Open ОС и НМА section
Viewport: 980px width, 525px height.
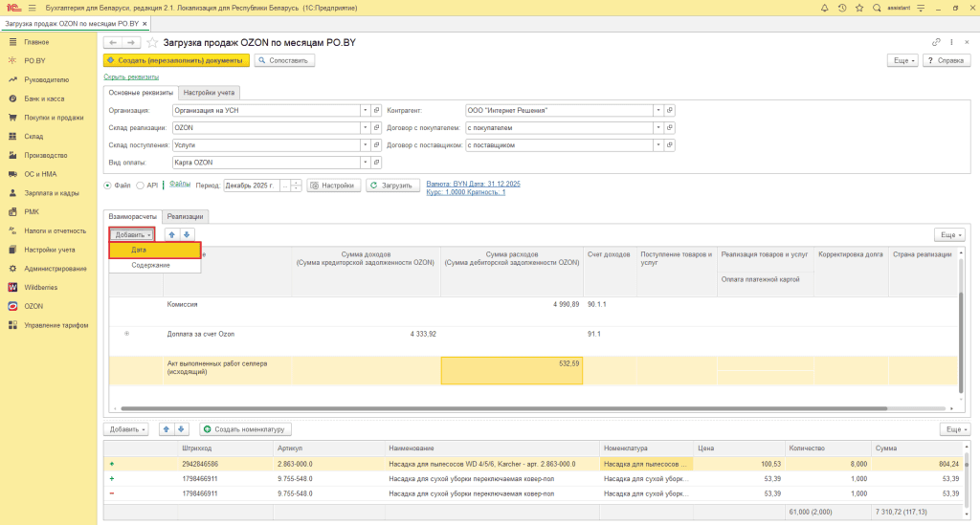coord(40,174)
